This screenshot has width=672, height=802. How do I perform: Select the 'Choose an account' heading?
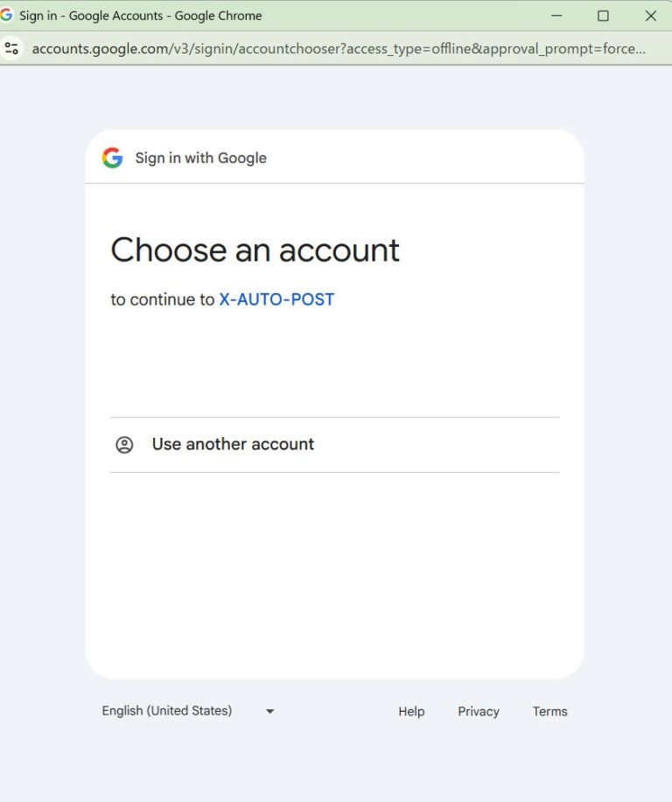point(255,251)
